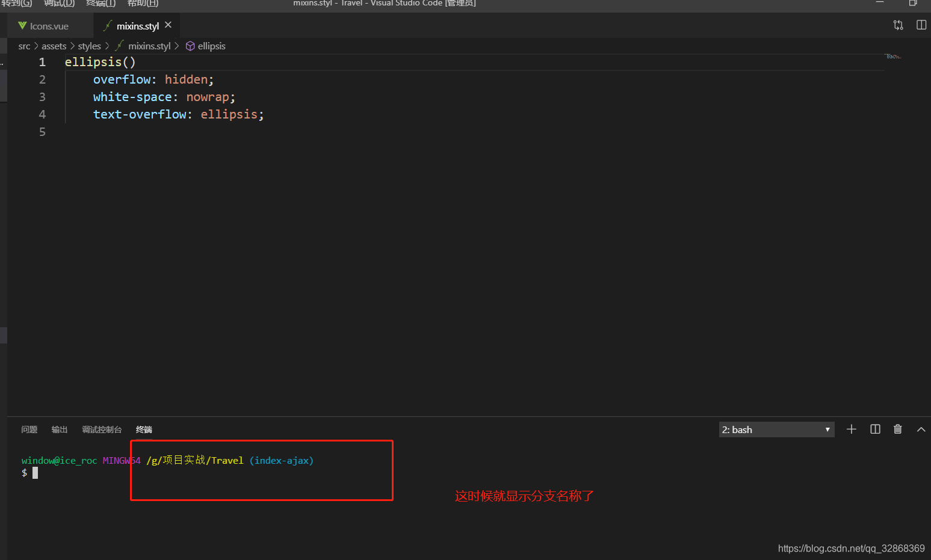Open the 调试(D) menu
This screenshot has width=931, height=560.
[59, 3]
